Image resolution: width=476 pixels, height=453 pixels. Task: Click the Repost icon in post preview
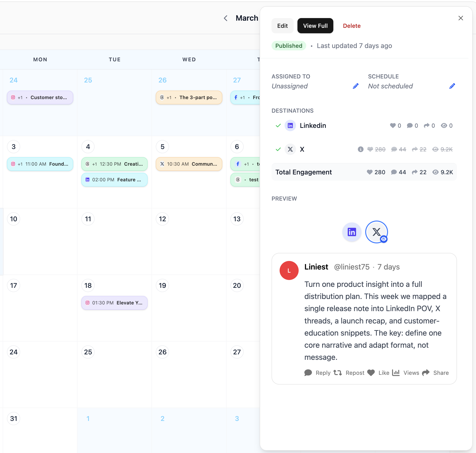pyautogui.click(x=338, y=373)
